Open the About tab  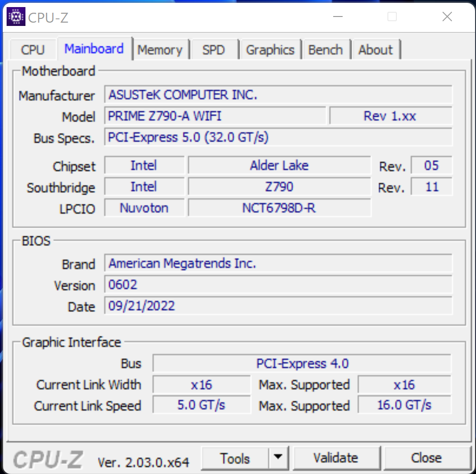(x=376, y=50)
